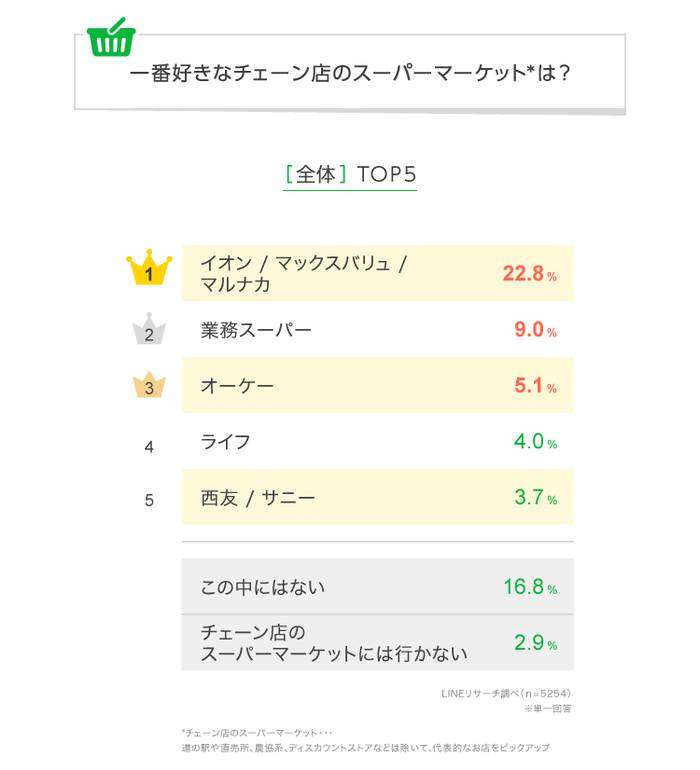Click the 16.8% value

(x=530, y=587)
